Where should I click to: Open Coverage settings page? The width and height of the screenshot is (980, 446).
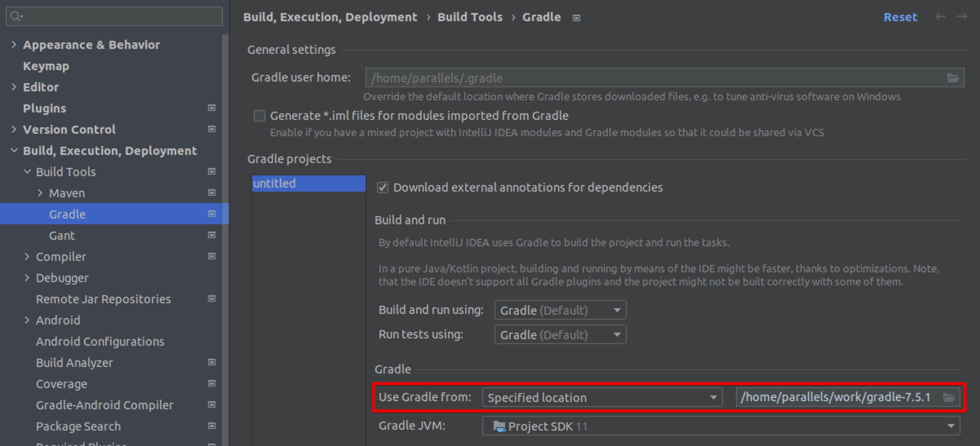[x=62, y=384]
